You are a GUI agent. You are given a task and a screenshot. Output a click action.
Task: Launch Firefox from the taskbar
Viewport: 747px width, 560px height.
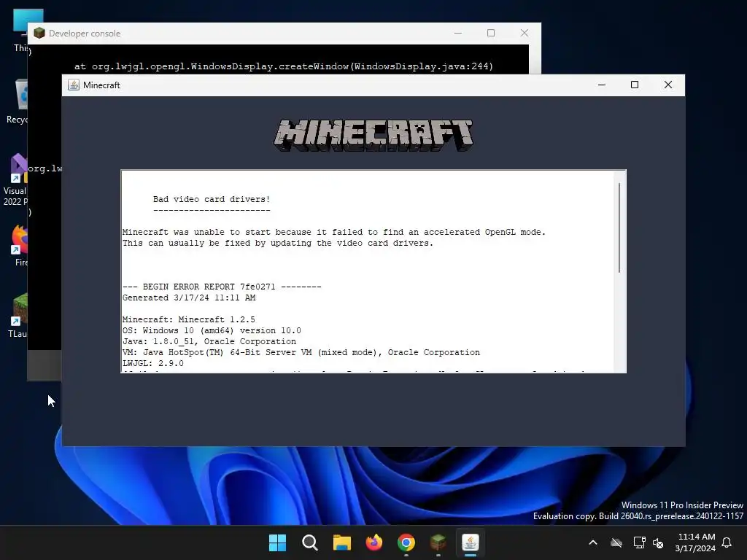pyautogui.click(x=374, y=542)
